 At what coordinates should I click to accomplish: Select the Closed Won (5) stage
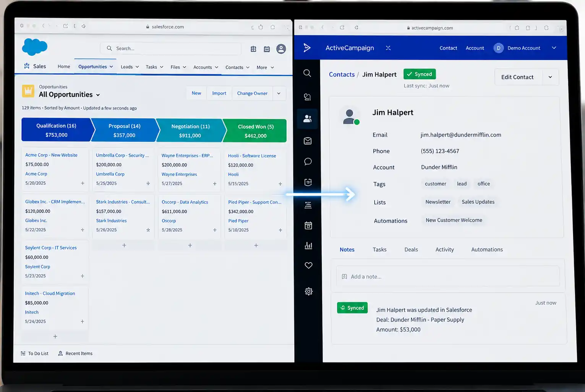coord(256,131)
